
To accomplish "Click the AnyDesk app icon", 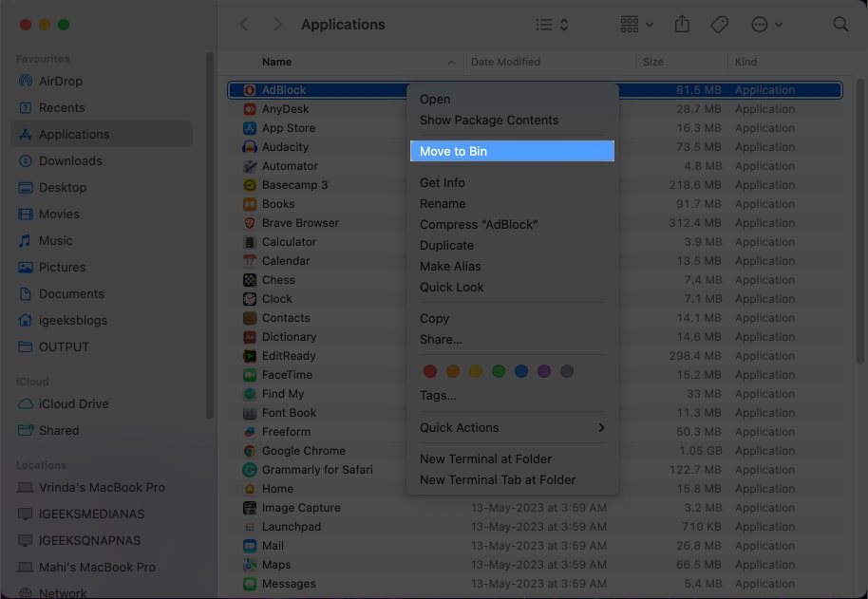I will click(x=250, y=109).
